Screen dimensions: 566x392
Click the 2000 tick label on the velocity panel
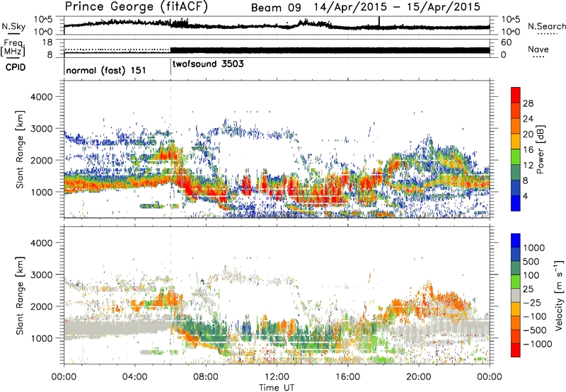coord(41,306)
